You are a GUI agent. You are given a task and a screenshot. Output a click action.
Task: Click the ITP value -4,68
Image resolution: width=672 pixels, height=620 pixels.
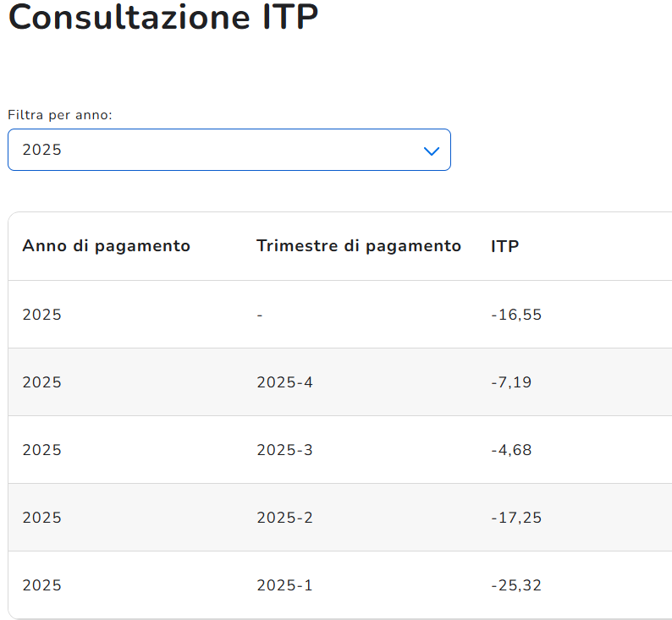(x=511, y=450)
